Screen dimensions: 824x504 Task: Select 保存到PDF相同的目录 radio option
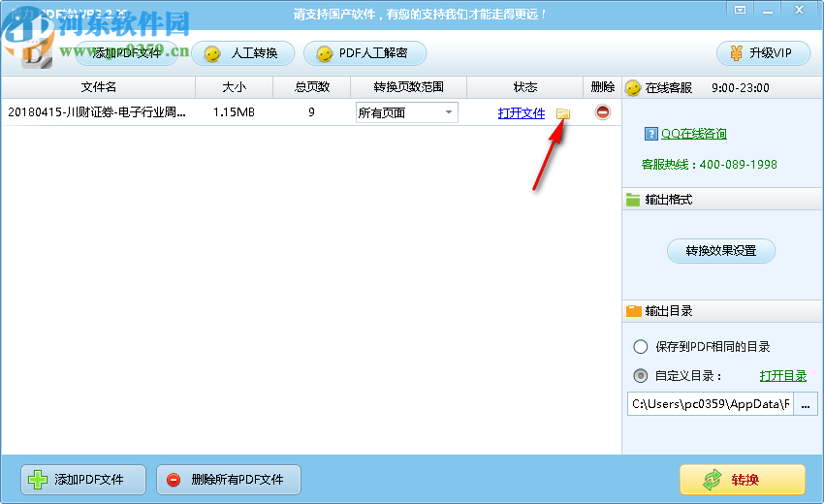[x=640, y=347]
